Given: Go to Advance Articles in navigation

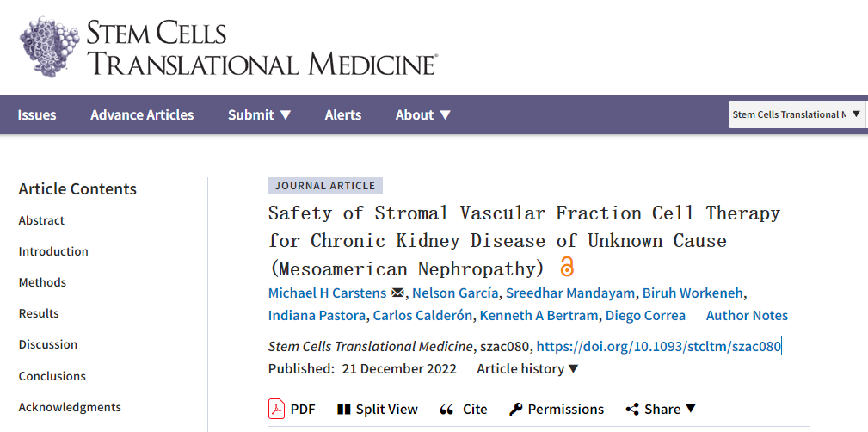Looking at the screenshot, I should (x=142, y=114).
